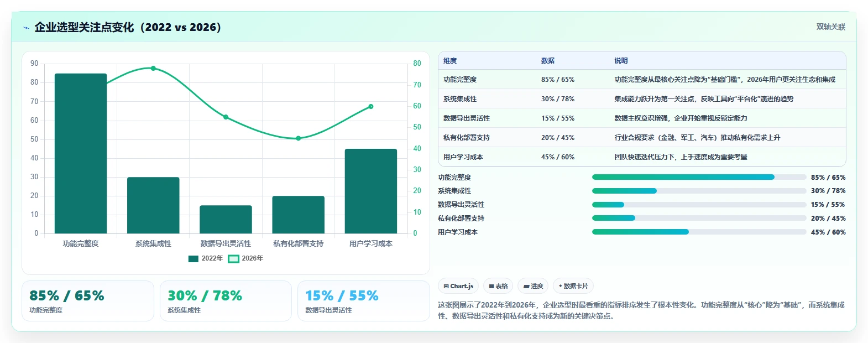Click description starting 数据主权意识增强

[681, 118]
